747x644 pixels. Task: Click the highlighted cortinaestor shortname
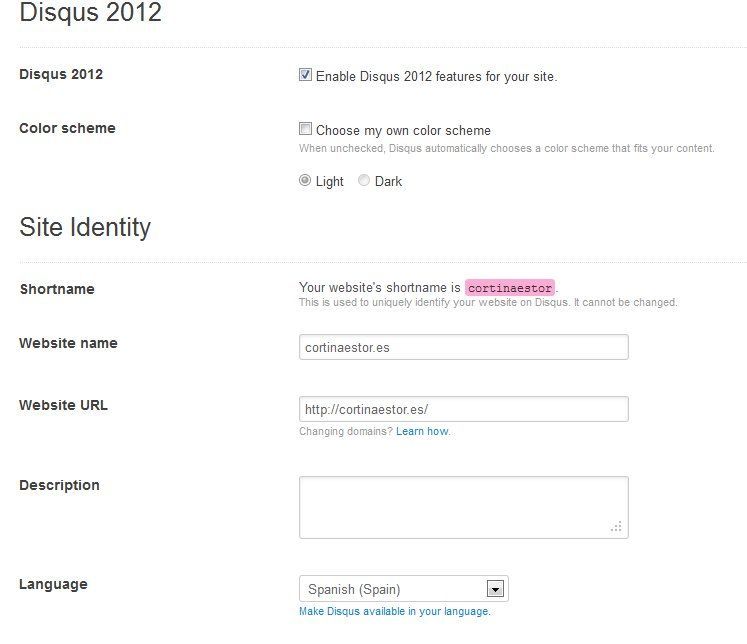[510, 288]
